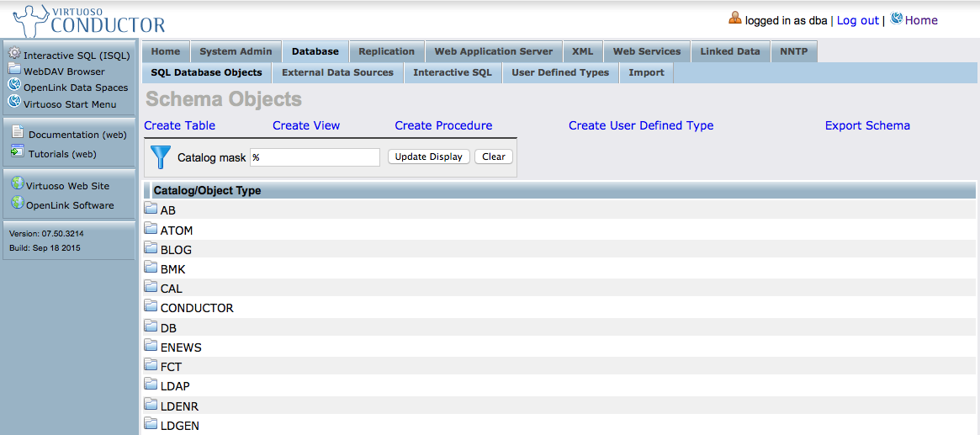Switch to the Replication tab
Viewport: 980px width, 435px height.
[387, 51]
